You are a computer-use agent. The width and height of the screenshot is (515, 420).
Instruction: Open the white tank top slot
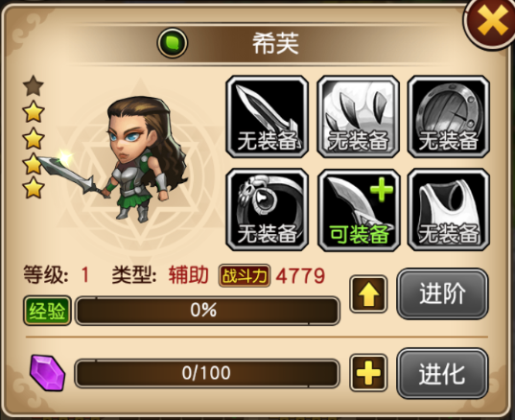pos(448,210)
